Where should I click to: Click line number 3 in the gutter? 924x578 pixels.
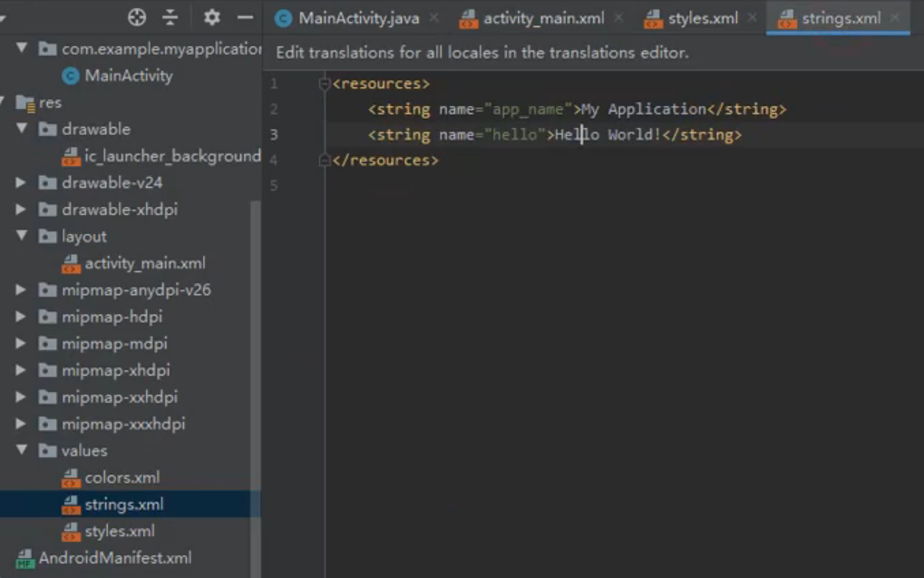(x=274, y=134)
